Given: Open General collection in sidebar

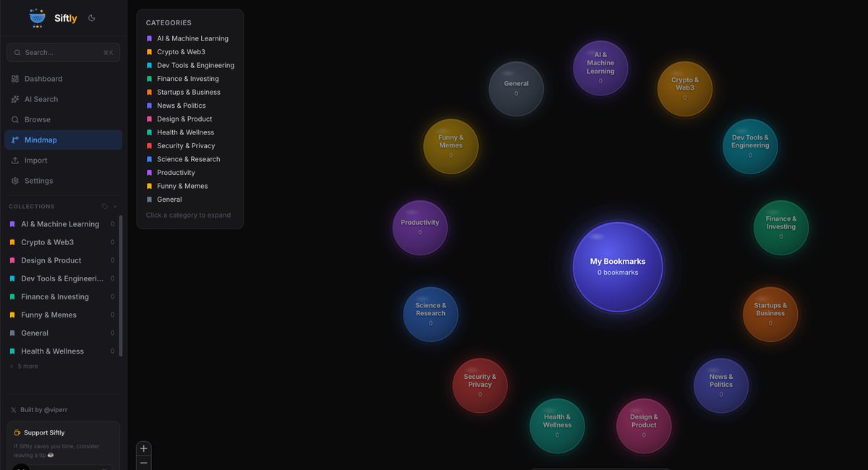Looking at the screenshot, I should tap(61, 333).
